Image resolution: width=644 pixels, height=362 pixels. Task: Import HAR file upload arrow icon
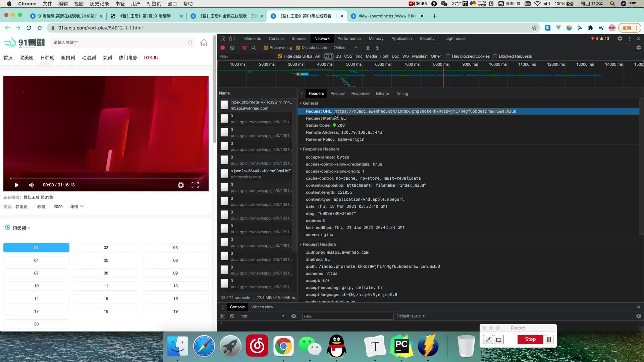[368, 48]
